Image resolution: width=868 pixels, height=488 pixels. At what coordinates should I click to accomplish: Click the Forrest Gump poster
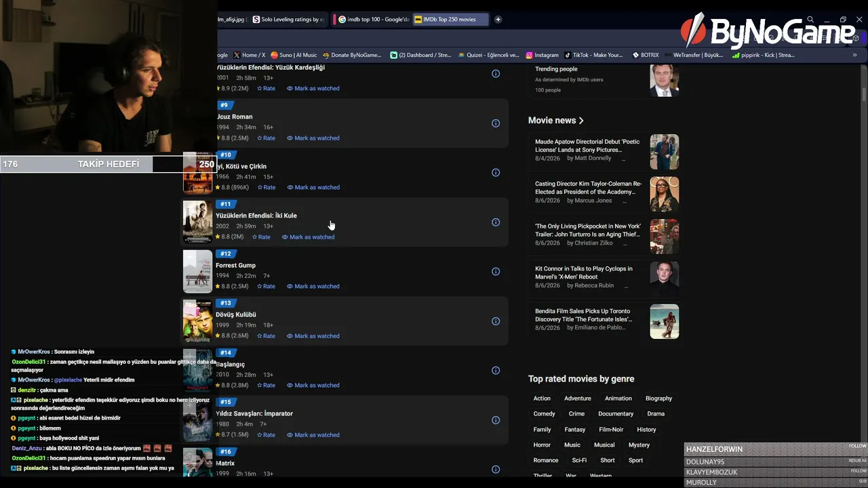tap(197, 272)
